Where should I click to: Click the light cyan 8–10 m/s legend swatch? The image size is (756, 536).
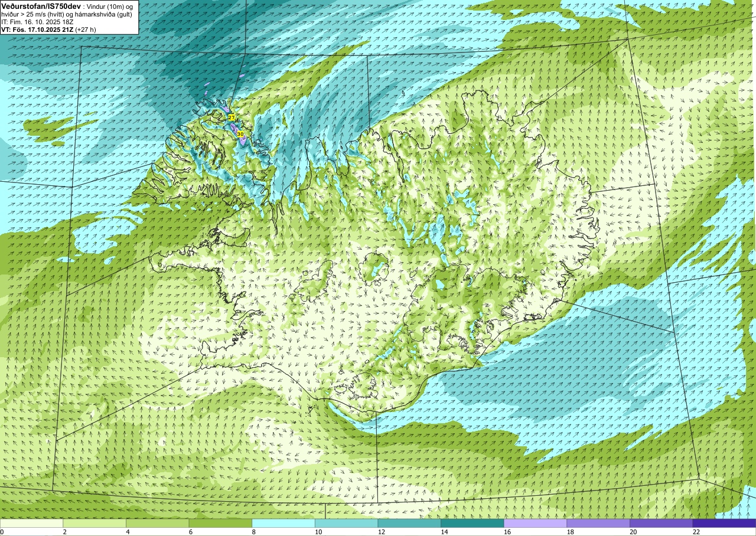click(283, 523)
